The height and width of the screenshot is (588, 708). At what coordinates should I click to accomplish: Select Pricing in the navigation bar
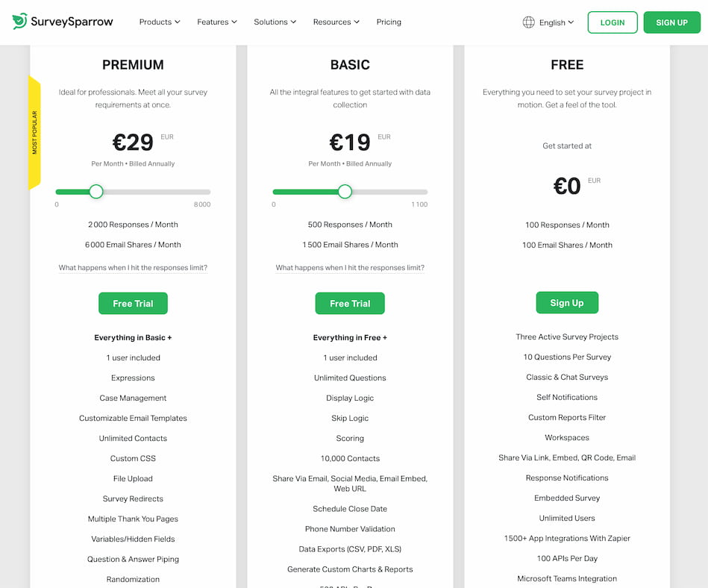(388, 22)
